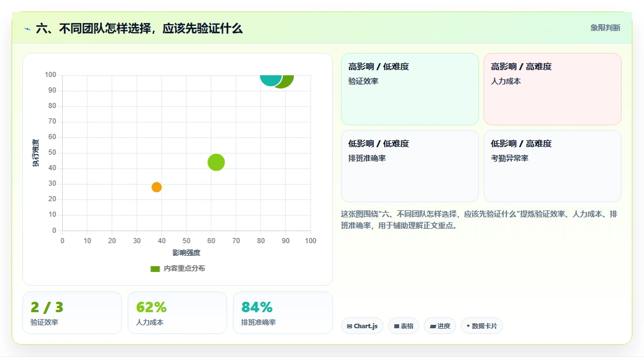Click the 内容重点分布 legend label

coord(185,268)
